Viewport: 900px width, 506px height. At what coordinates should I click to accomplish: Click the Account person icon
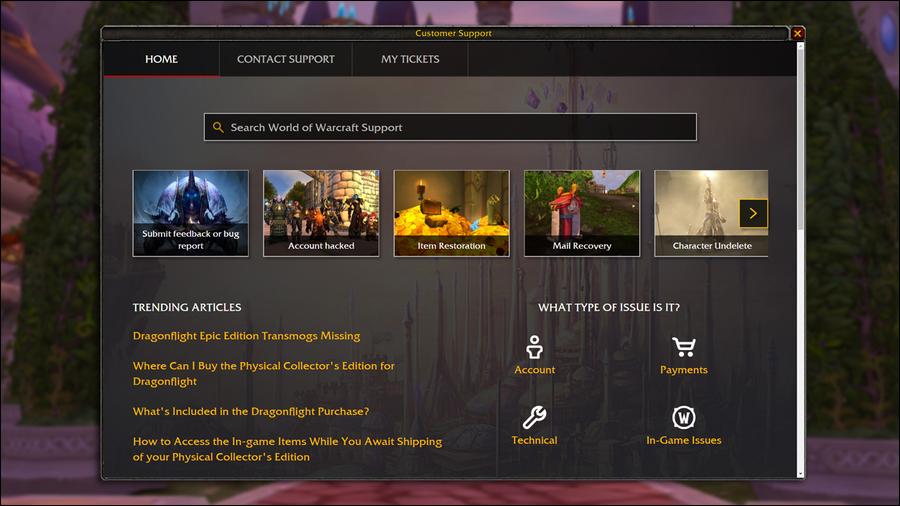coord(535,347)
